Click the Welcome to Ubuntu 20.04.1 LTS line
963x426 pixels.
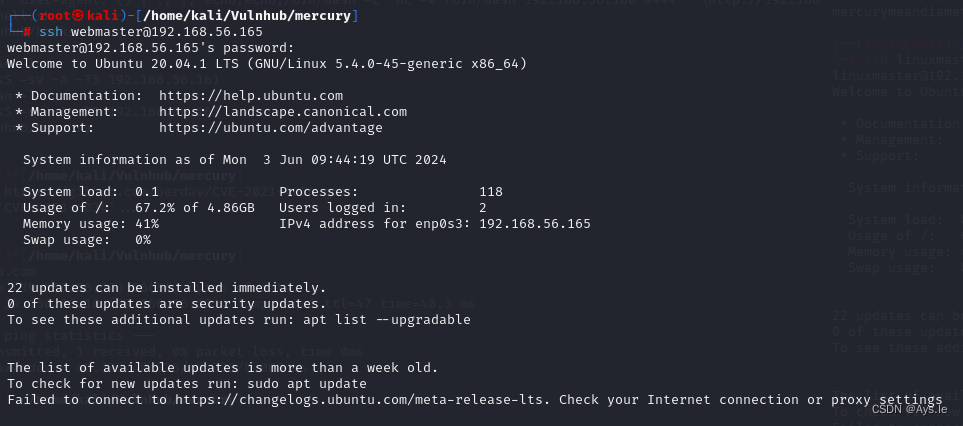[x=267, y=64]
